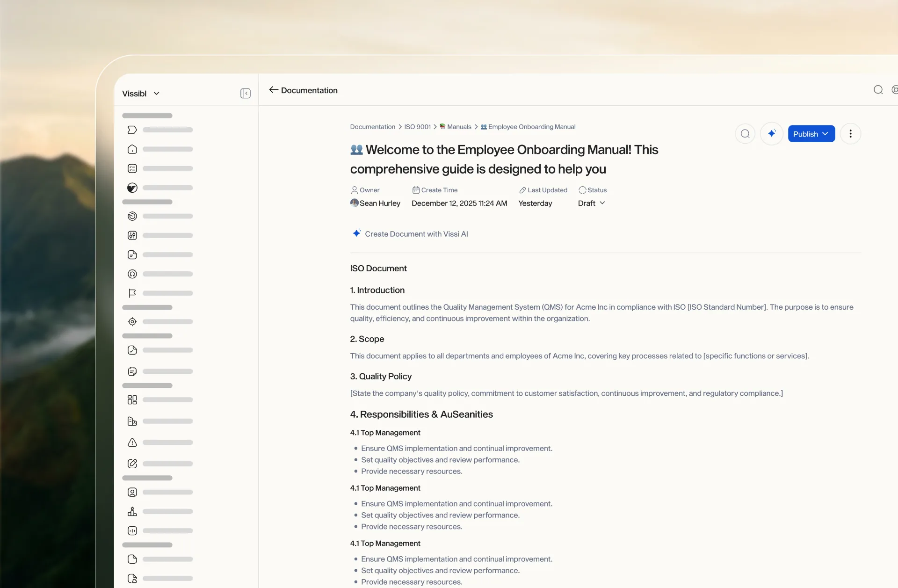Collapse sidebar with the panel toggle icon

246,94
